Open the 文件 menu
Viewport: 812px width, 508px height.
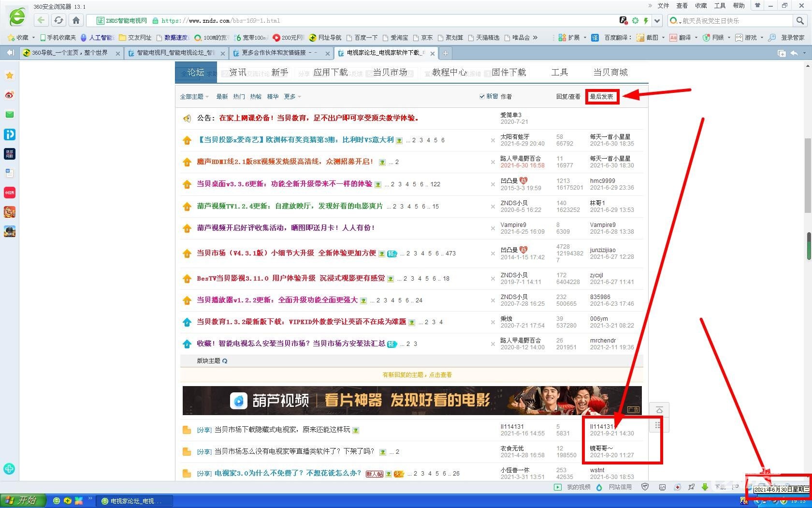tap(663, 6)
